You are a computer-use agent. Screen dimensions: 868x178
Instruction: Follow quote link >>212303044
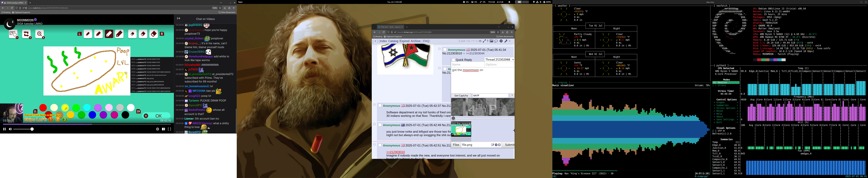(475, 53)
